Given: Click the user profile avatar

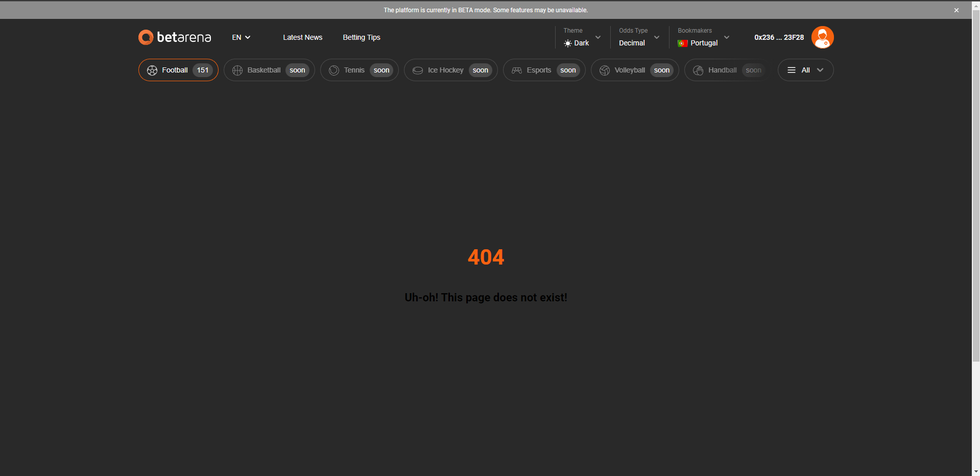Looking at the screenshot, I should (822, 37).
